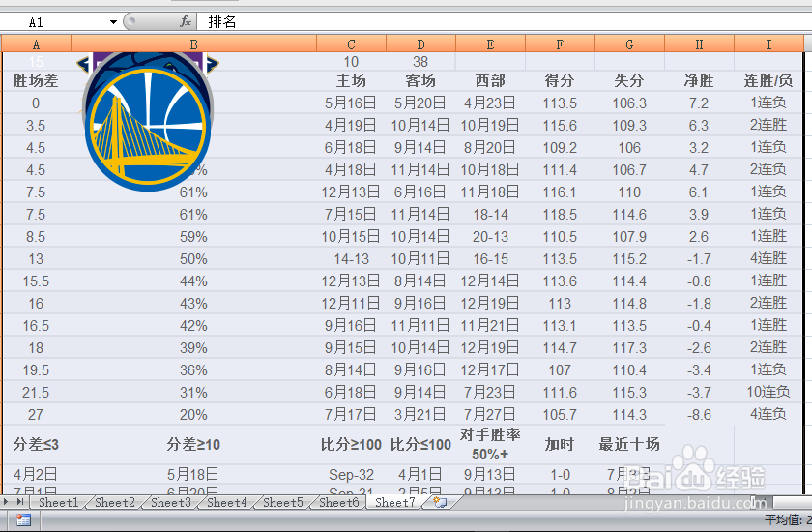Select the cell containing 10 in column C
Screen dimensions: 812x532
[351, 62]
